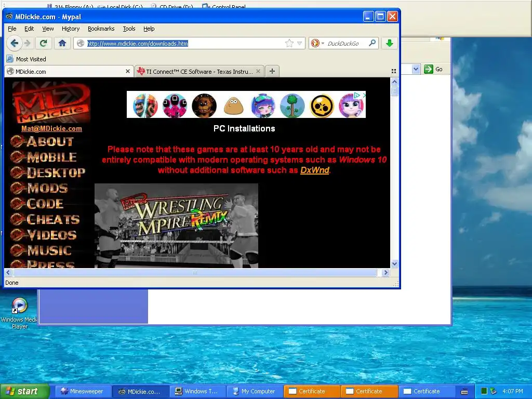532x399 pixels.
Task: Open the URL history dropdown arrow
Action: point(300,43)
